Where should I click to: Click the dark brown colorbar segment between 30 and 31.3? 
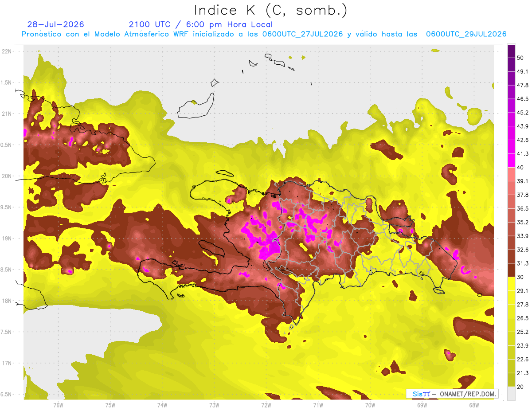click(511, 270)
